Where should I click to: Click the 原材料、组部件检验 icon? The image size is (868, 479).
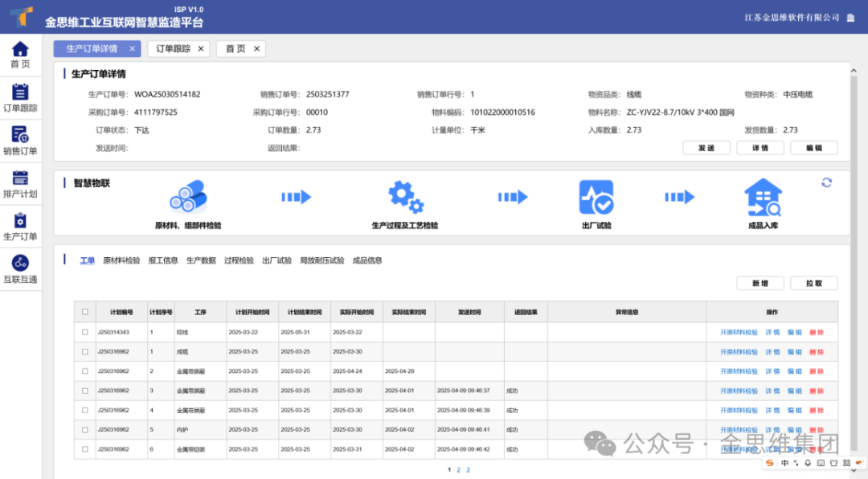click(187, 197)
